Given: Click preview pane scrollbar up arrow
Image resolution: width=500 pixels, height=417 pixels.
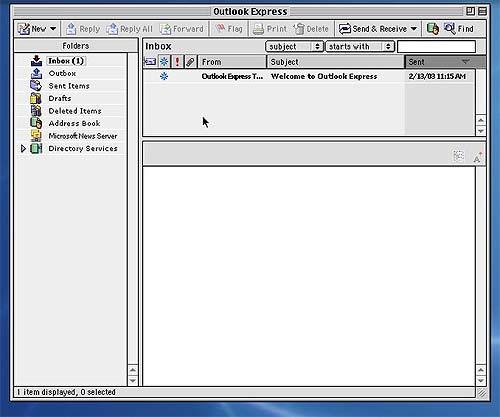Looking at the screenshot, I should (x=481, y=370).
